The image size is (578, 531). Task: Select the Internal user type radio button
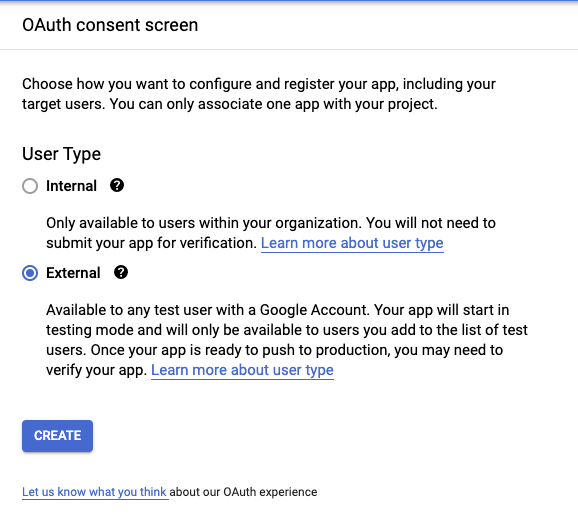pyautogui.click(x=30, y=186)
